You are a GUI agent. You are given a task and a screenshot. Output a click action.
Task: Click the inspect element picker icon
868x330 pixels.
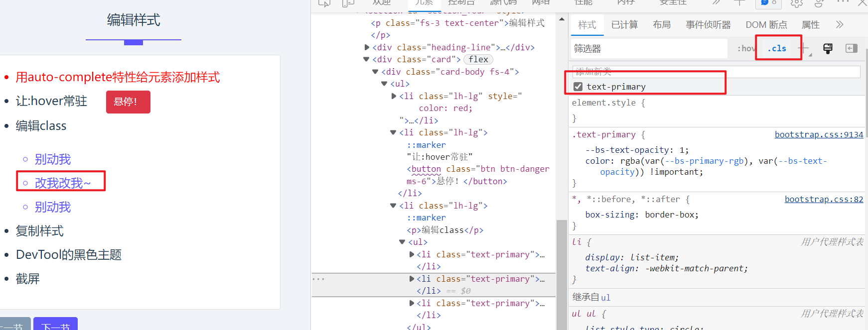point(324,3)
